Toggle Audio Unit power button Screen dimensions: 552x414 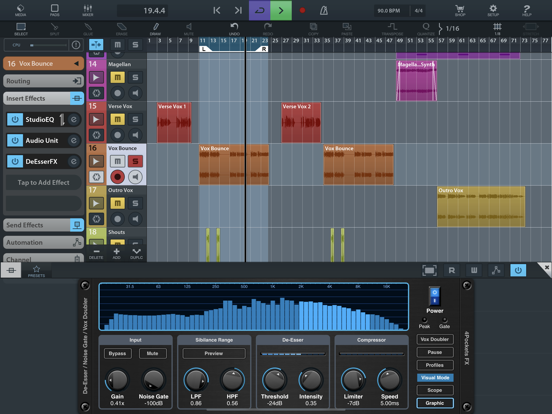15,140
